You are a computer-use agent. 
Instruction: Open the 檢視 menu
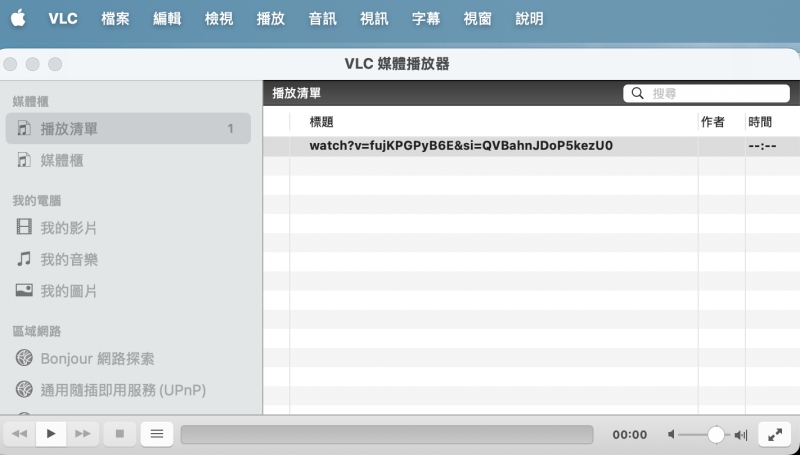click(x=219, y=19)
